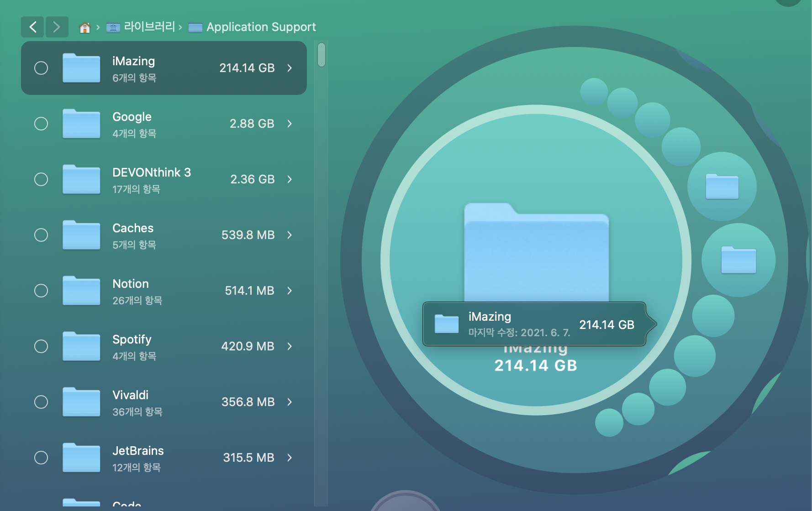Viewport: 812px width, 511px height.
Task: Select the Spotify folder radio circle
Action: click(41, 346)
